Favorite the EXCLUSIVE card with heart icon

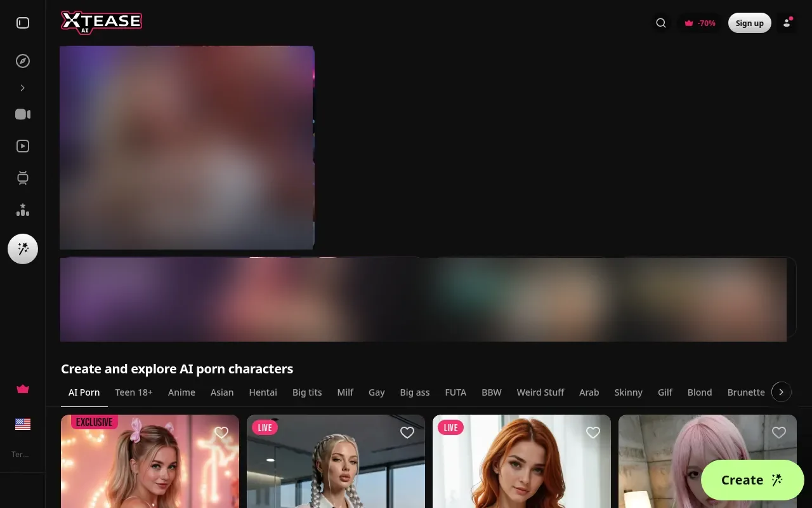(221, 432)
